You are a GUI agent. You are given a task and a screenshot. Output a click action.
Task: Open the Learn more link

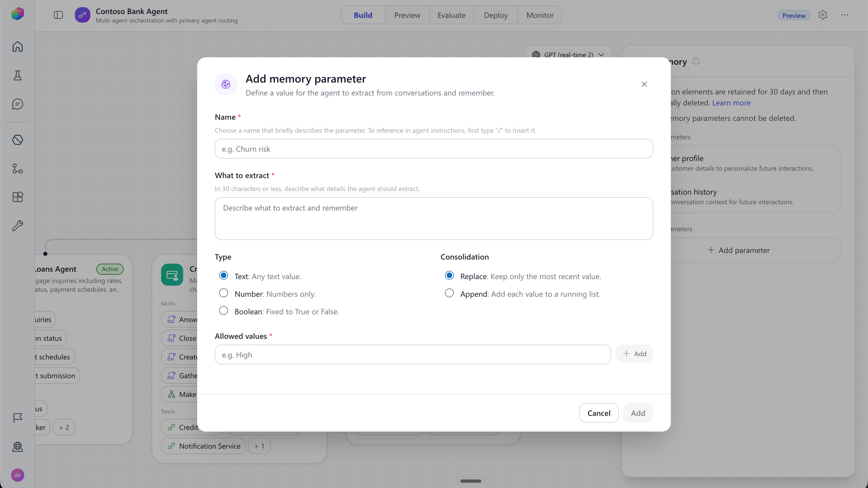click(x=731, y=103)
